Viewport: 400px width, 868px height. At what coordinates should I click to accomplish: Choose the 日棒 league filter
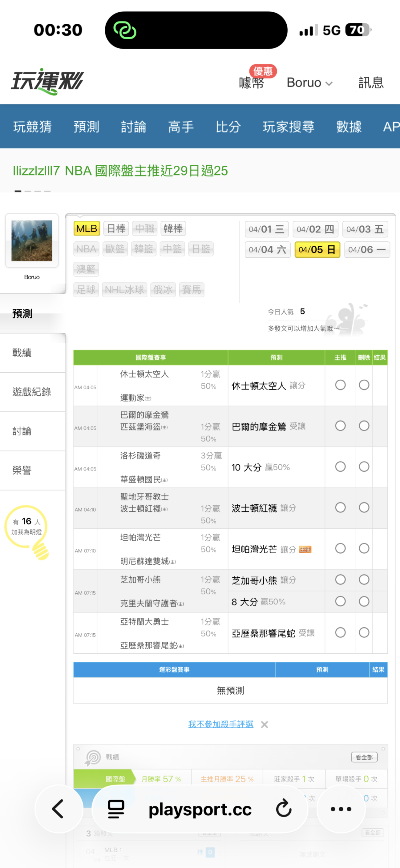116,228
